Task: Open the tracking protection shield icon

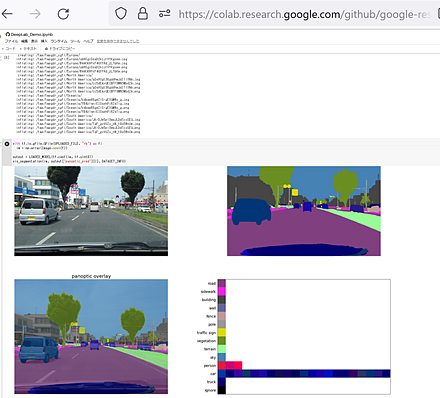Action: 121,14
